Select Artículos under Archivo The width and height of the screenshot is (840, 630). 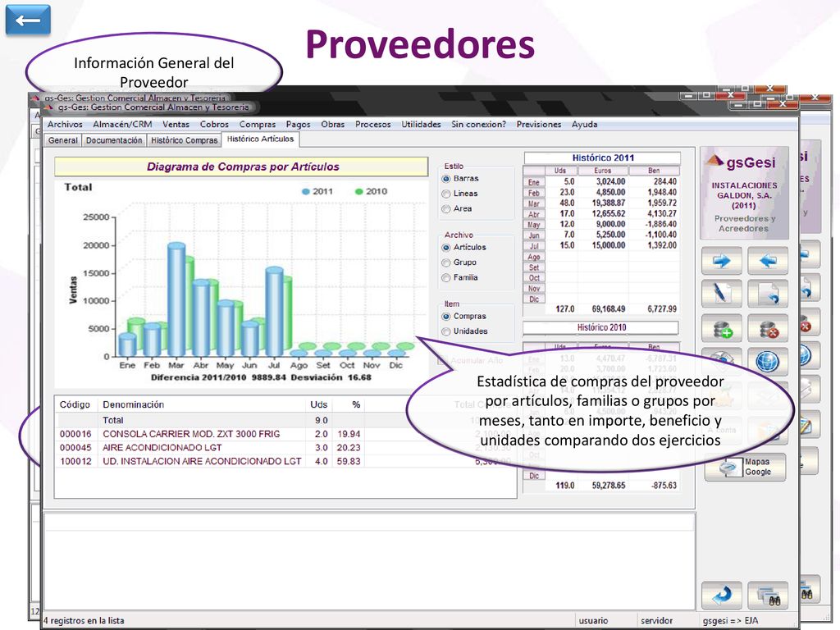(x=445, y=248)
